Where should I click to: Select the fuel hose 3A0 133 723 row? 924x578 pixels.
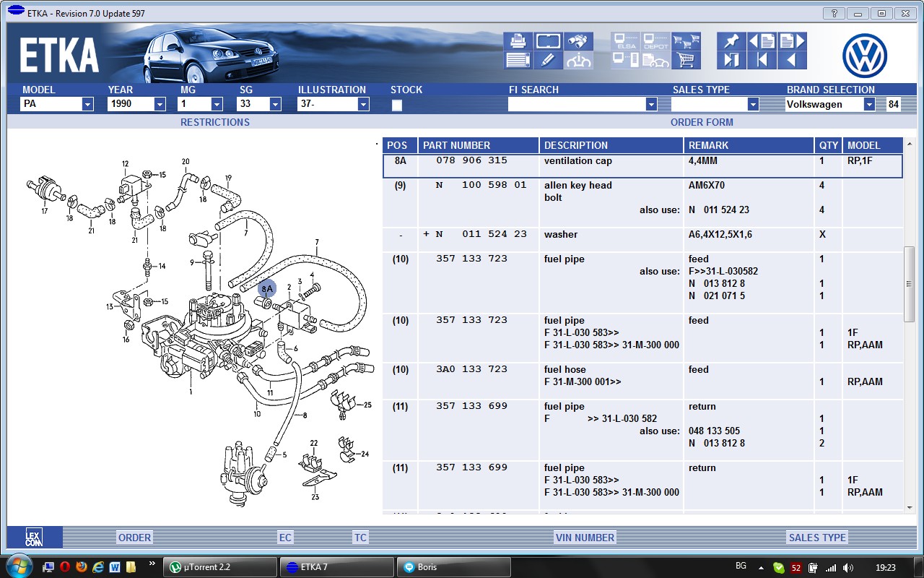(x=642, y=381)
